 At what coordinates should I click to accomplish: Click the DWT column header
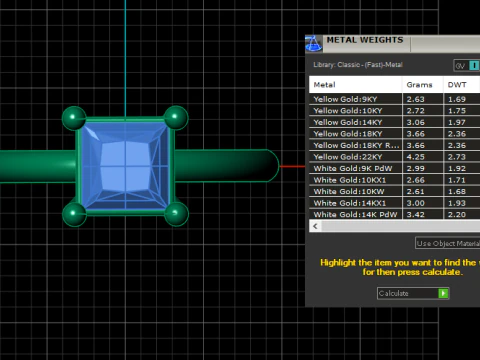pyautogui.click(x=462, y=85)
